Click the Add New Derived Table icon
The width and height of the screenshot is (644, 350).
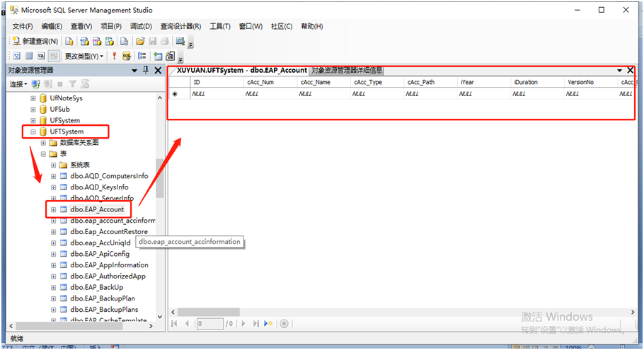click(x=170, y=56)
